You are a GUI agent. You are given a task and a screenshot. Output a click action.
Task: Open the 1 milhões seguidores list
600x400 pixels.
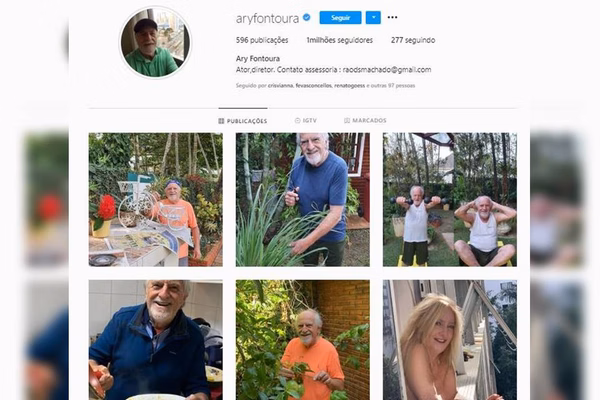(339, 40)
